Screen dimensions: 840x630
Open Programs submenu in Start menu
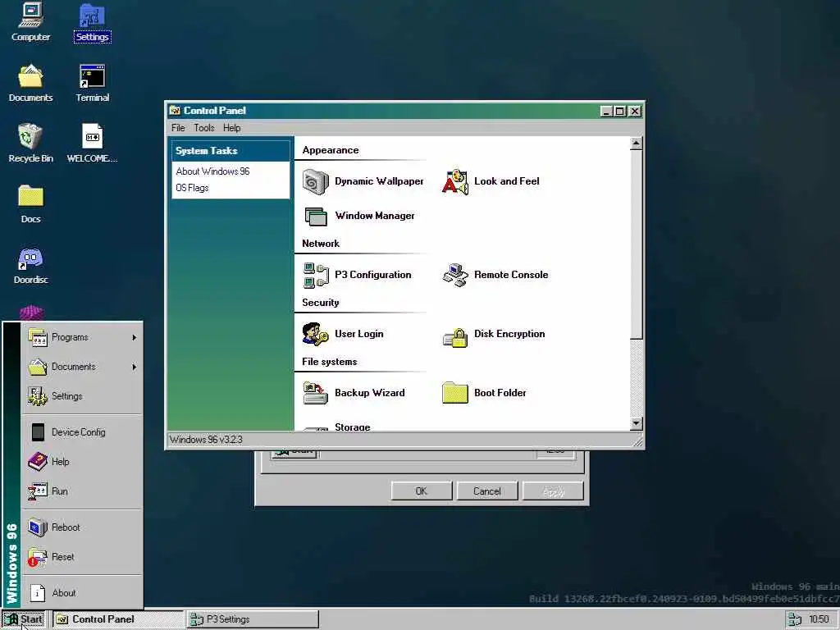(83, 337)
